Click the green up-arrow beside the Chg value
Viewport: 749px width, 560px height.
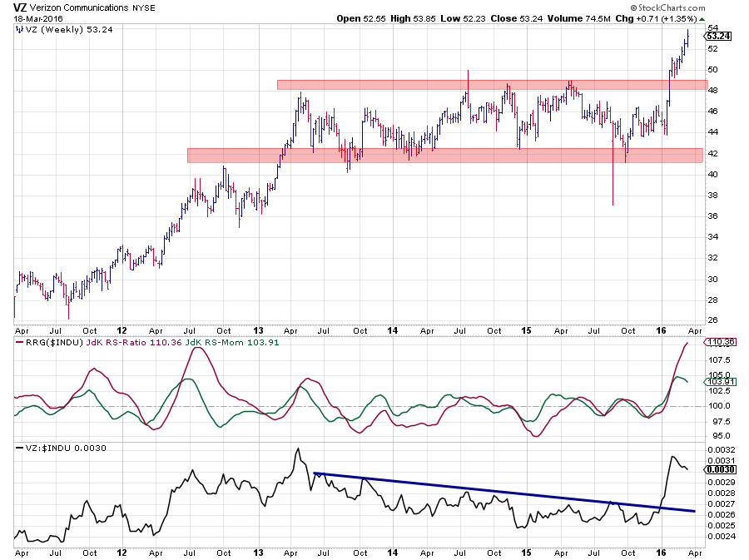[x=702, y=18]
